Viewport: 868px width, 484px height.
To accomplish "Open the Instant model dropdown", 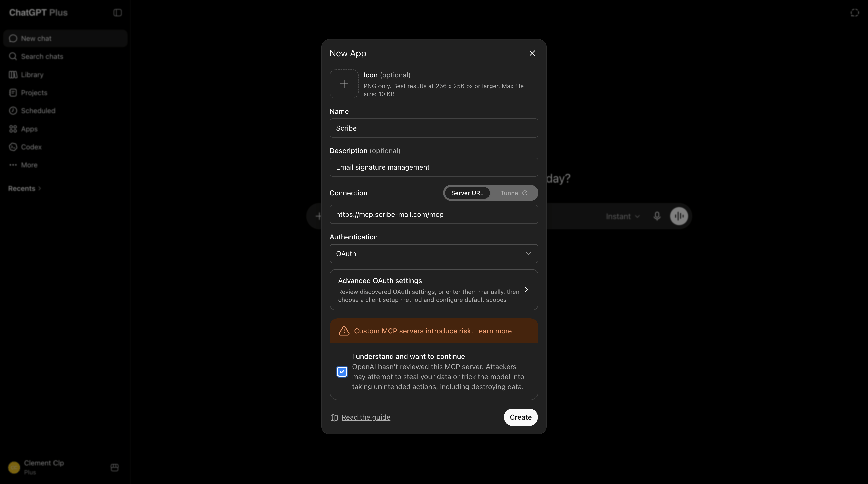I will point(623,217).
